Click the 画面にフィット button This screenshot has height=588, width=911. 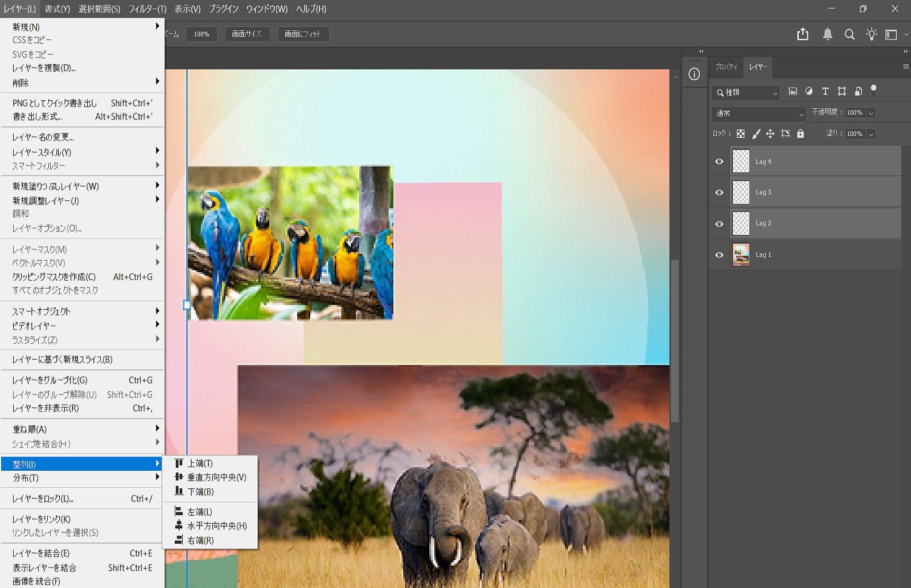coord(303,34)
